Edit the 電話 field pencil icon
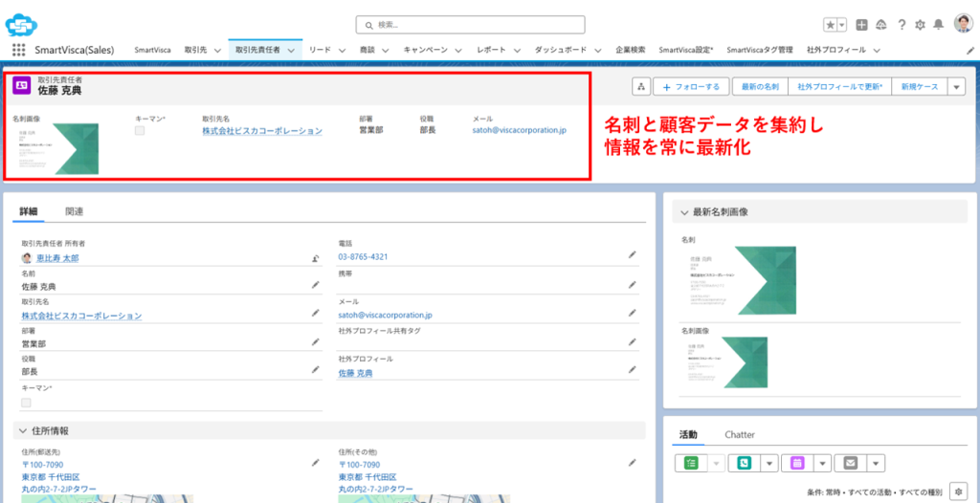 click(633, 255)
